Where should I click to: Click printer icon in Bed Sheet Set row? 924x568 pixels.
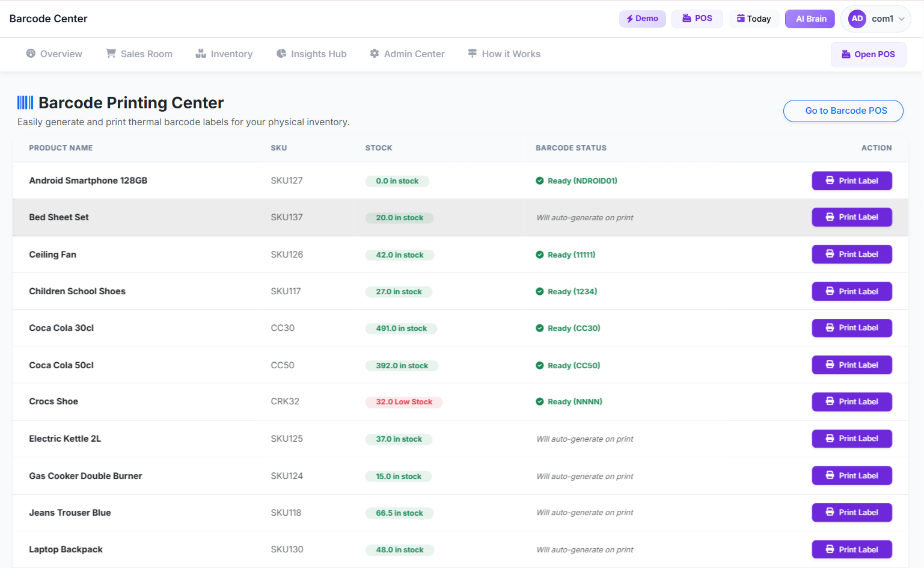tap(830, 217)
